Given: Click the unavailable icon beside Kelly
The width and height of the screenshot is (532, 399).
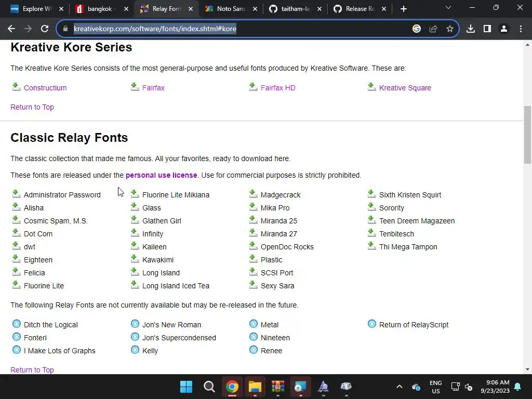Looking at the screenshot, I should tap(135, 350).
